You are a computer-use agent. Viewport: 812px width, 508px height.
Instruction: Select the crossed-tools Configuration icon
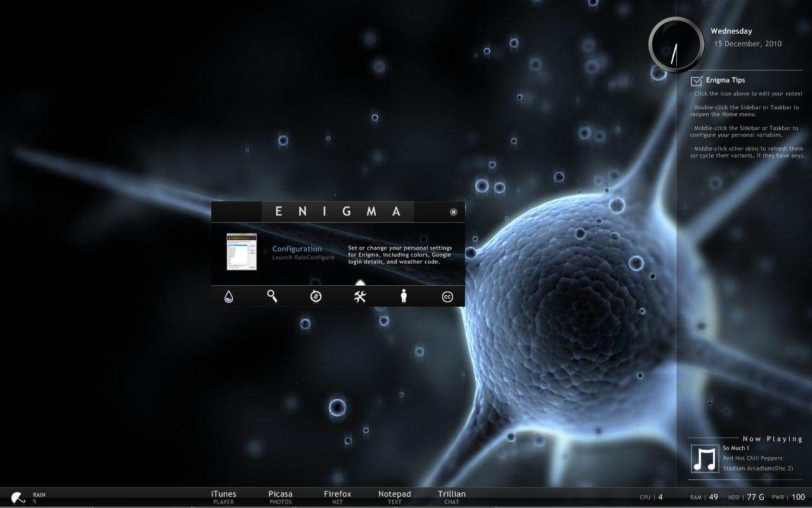[x=360, y=295]
